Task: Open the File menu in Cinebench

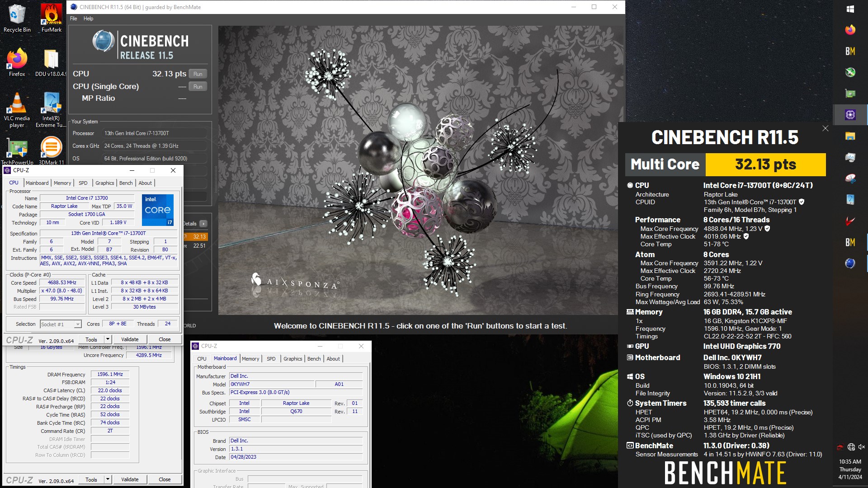Action: tap(73, 19)
